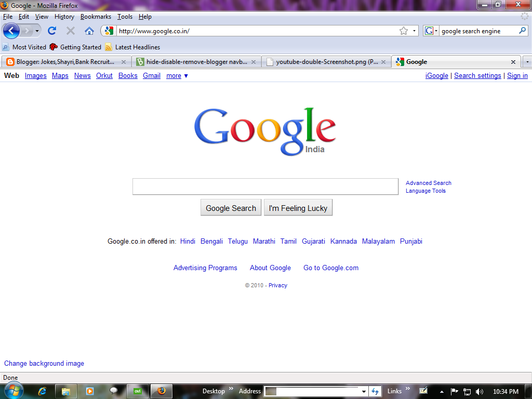Open the search engine selector dropdown

(436, 31)
